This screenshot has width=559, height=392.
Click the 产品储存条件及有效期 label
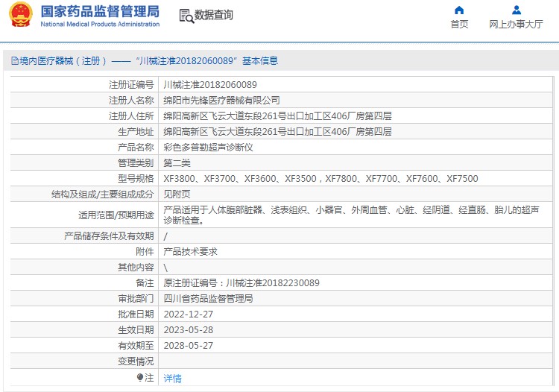pyautogui.click(x=109, y=236)
